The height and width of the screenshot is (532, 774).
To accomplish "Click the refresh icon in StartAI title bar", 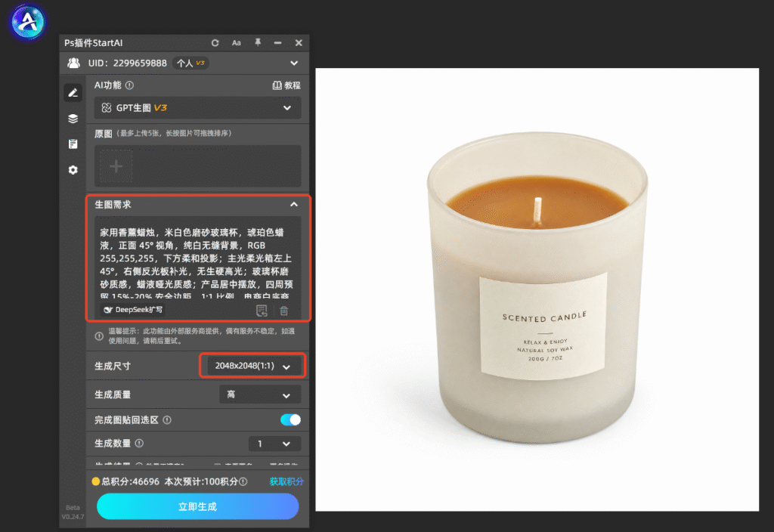I will tap(215, 43).
